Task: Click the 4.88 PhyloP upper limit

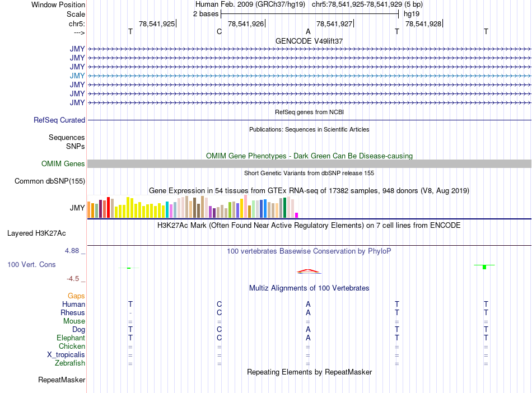Action: pos(72,251)
